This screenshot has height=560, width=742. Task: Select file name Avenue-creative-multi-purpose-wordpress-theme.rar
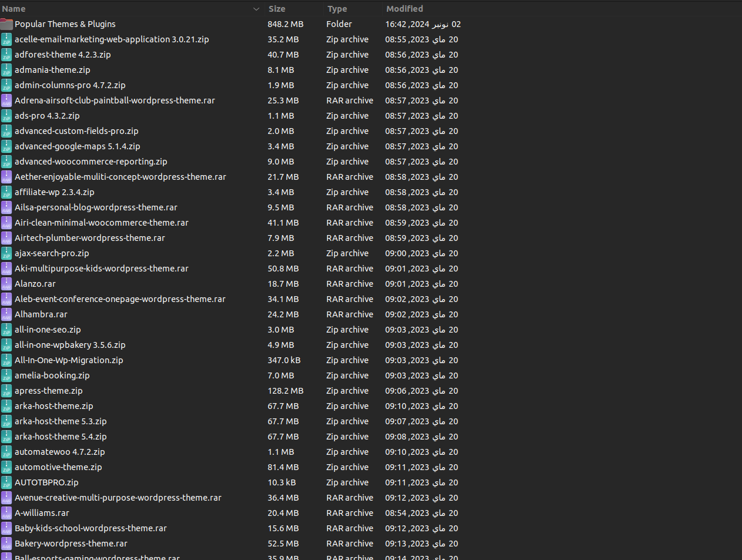(118, 498)
